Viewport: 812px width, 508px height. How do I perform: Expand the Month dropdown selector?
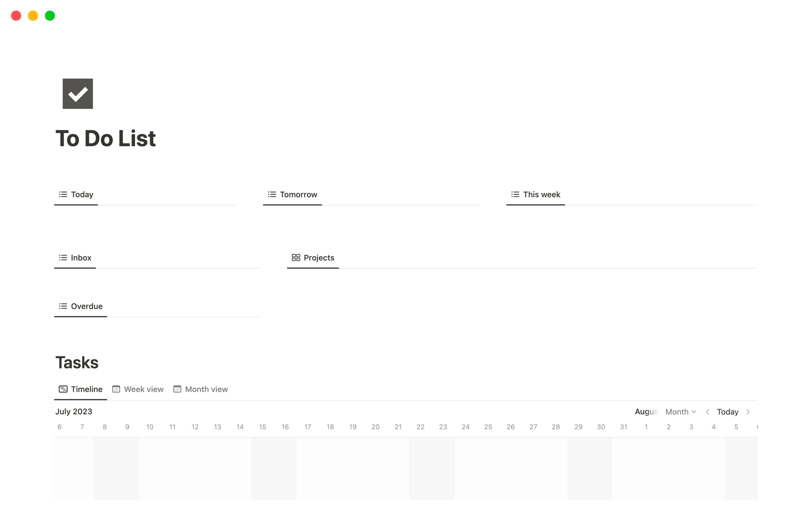pos(681,411)
